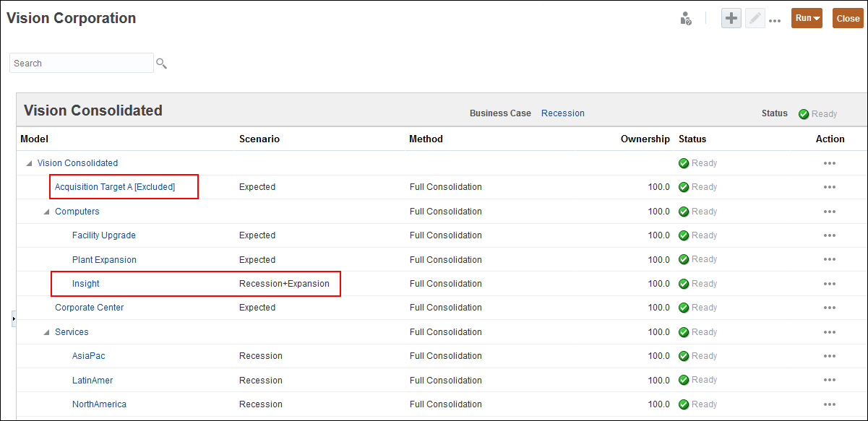Click the search magnifier icon

coord(161,64)
